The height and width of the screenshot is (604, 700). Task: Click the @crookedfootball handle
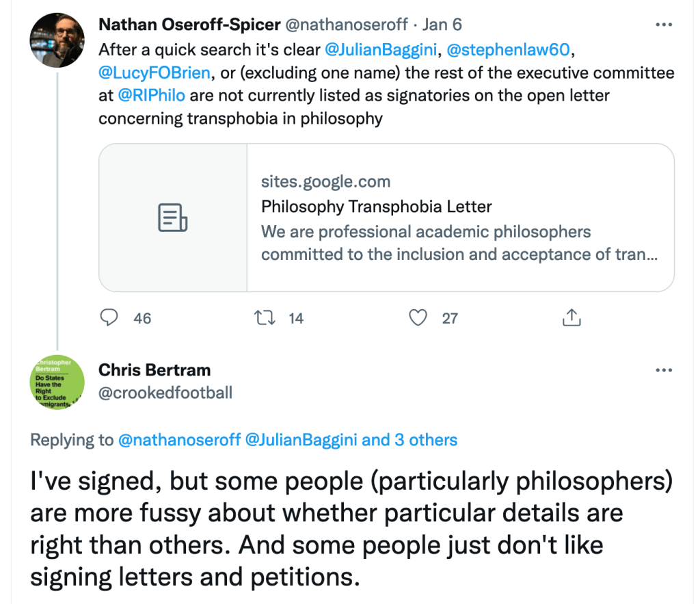pos(165,393)
